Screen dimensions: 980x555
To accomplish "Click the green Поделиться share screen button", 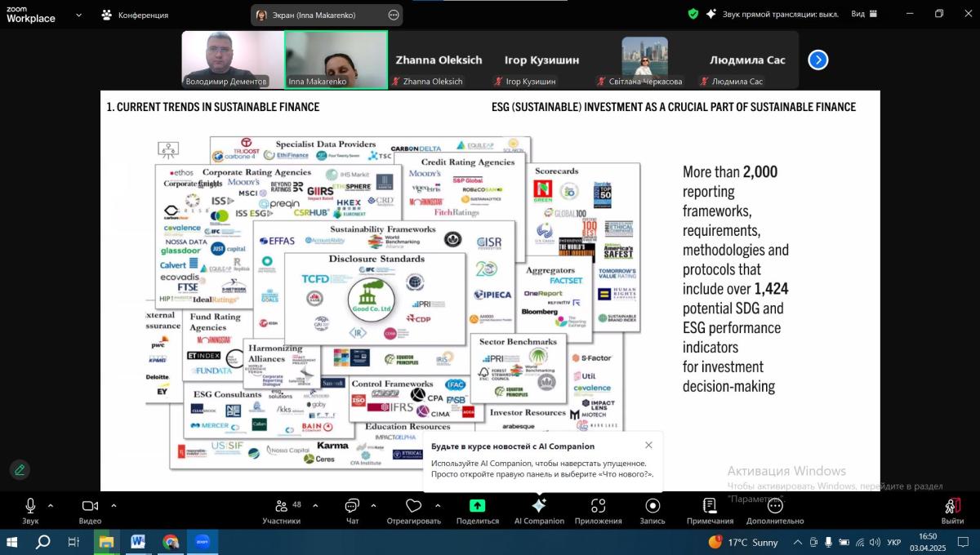I will 478,506.
